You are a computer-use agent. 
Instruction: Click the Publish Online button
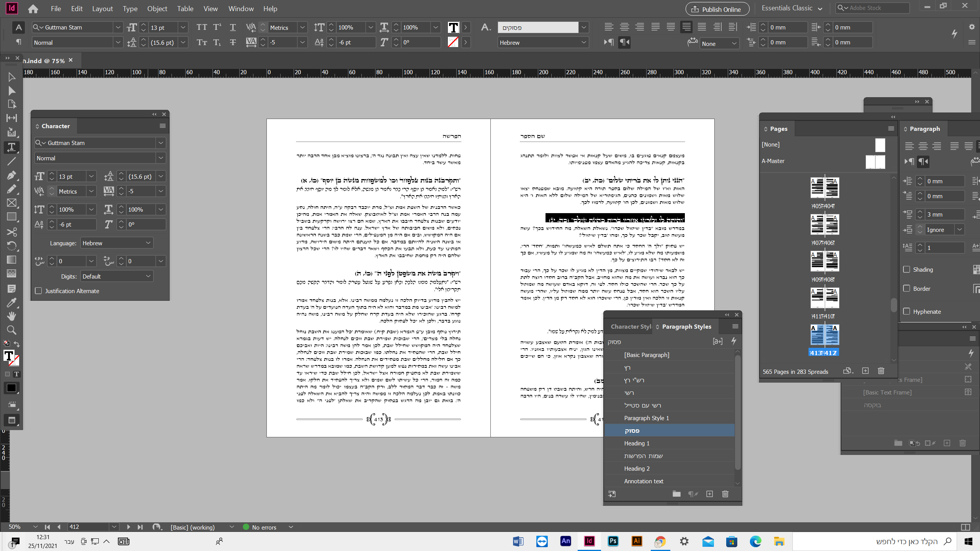(x=717, y=9)
